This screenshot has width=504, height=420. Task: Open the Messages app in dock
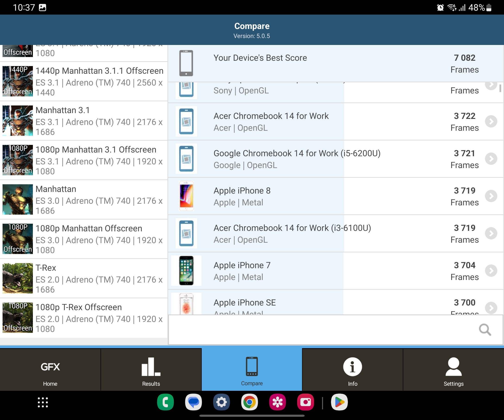pyautogui.click(x=193, y=402)
